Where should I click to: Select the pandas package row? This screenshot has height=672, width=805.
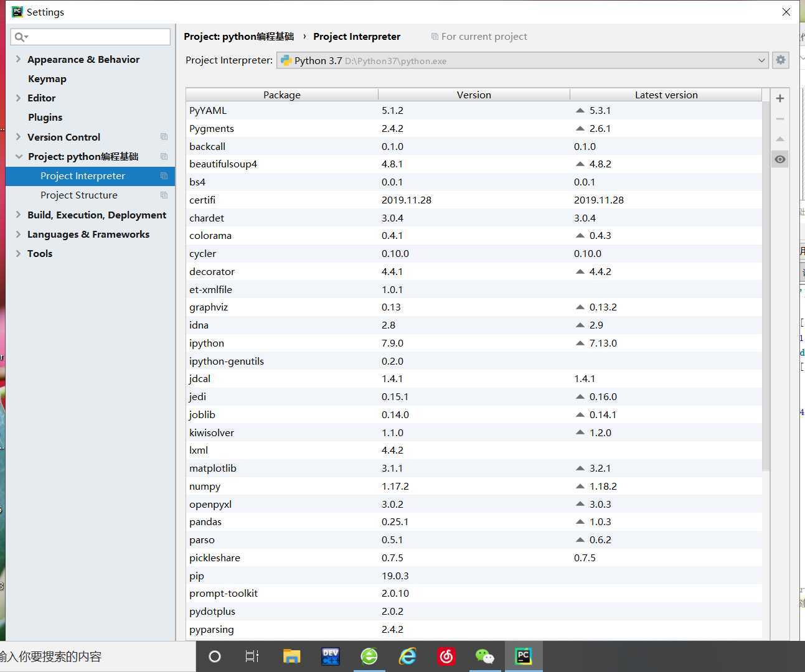474,521
